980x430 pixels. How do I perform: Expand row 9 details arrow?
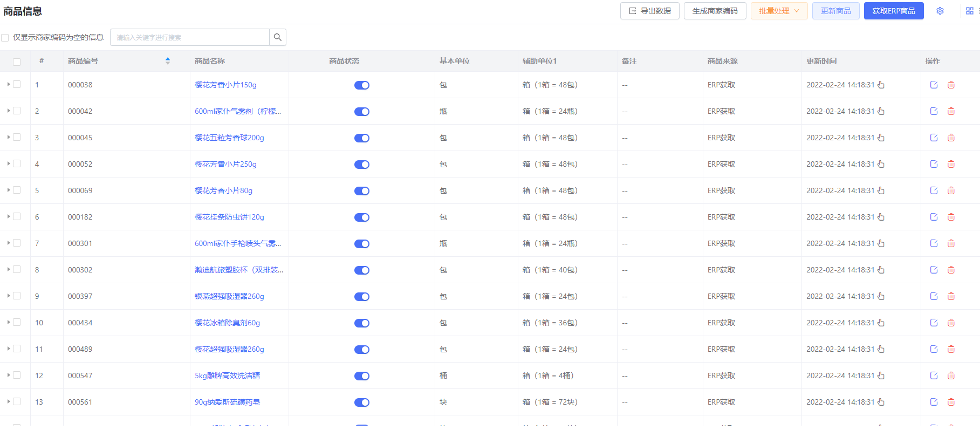coord(9,296)
